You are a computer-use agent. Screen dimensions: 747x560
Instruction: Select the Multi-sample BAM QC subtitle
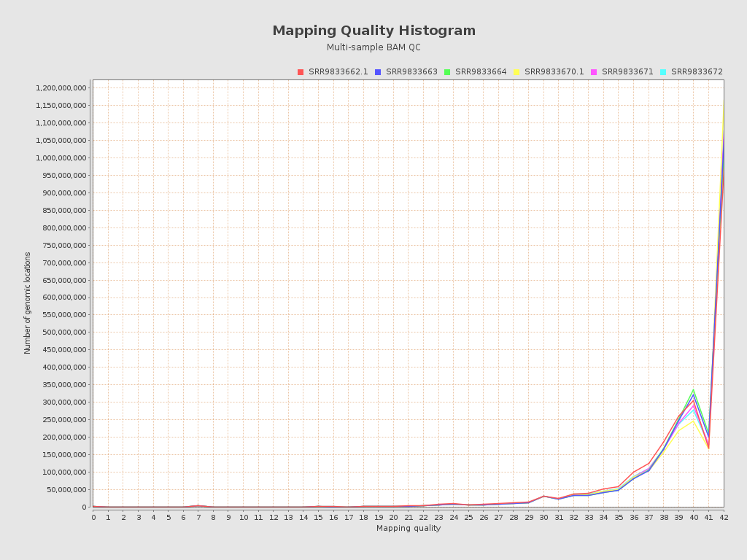tap(373, 47)
